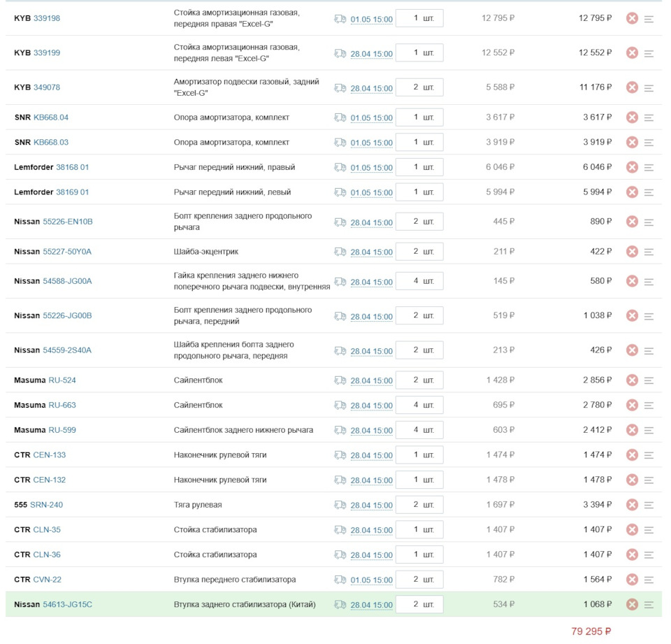Open row menu for KYB 349078

649,87
